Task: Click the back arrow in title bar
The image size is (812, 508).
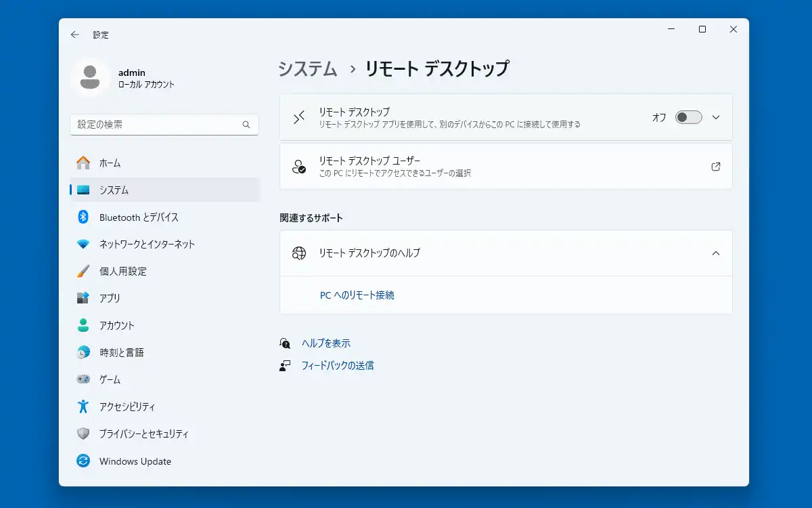Action: pos(74,35)
